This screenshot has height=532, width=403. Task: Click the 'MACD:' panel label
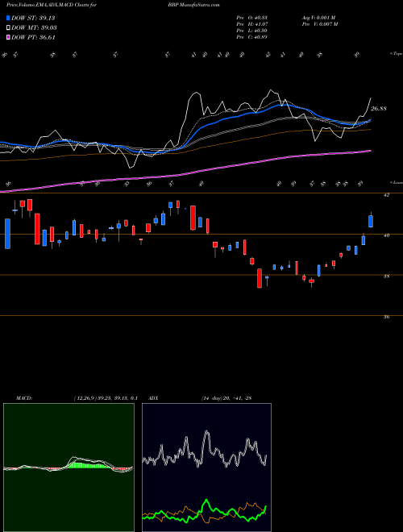coord(23,398)
